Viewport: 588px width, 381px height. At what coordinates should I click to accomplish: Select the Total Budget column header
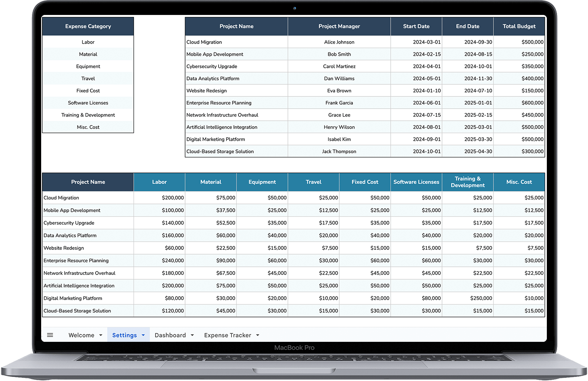pyautogui.click(x=519, y=26)
